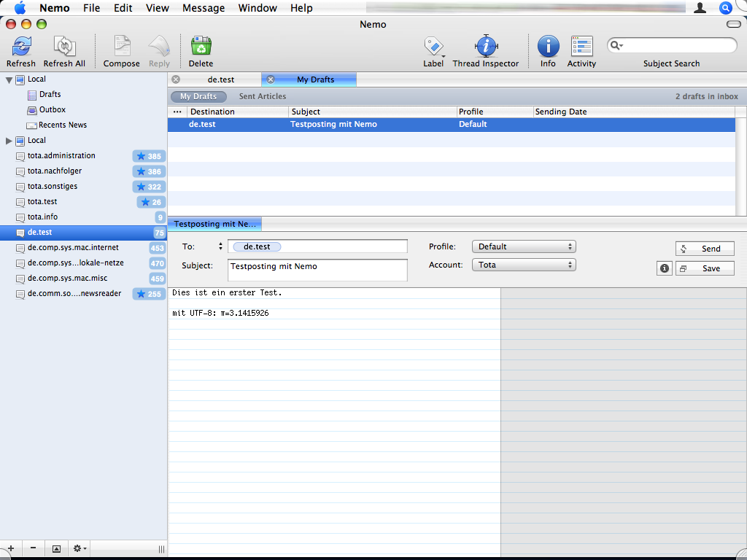747x560 pixels.
Task: Switch to the de.test tab
Action: 221,79
